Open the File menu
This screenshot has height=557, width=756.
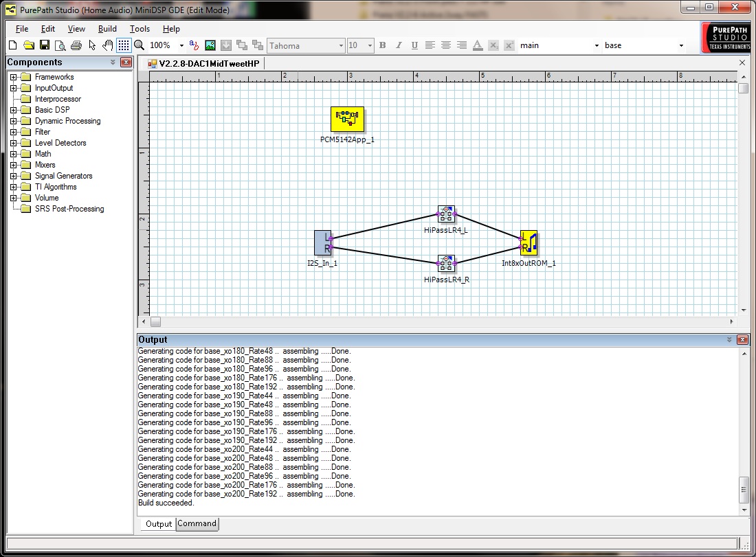(x=22, y=29)
